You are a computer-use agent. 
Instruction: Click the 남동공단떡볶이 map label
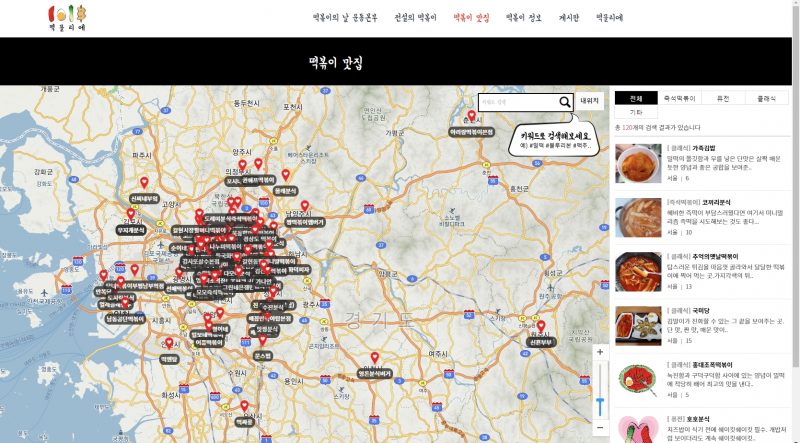[x=125, y=319]
